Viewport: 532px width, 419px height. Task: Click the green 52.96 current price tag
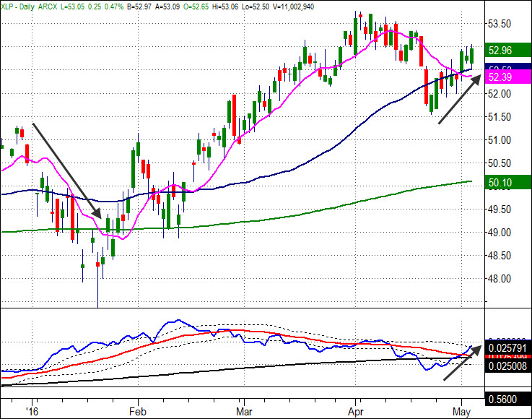[500, 51]
